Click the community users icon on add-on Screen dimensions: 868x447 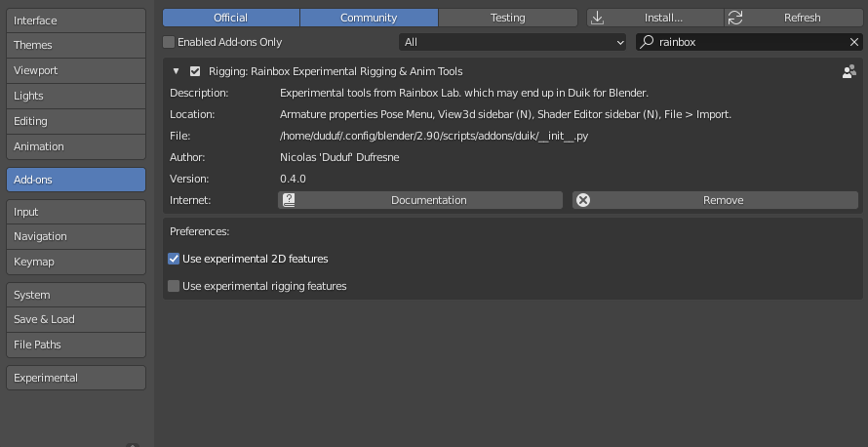[x=849, y=71]
